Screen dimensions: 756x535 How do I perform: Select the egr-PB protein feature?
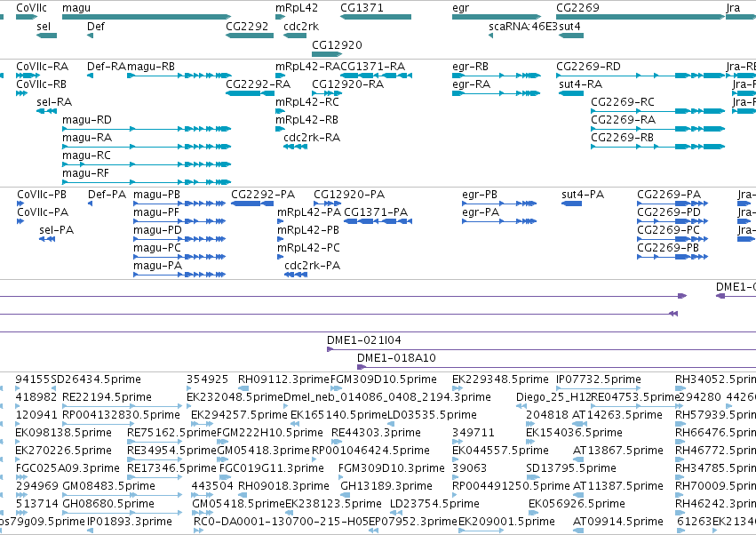coord(499,204)
